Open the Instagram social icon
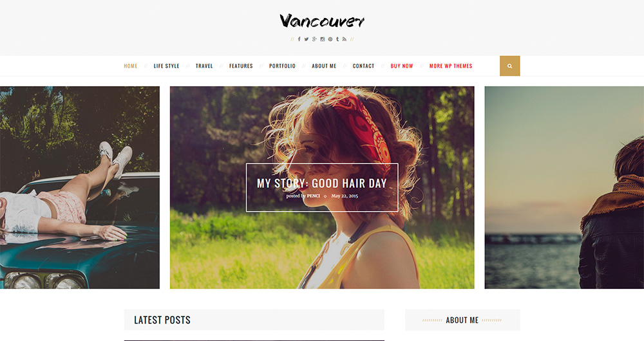The image size is (644, 341). click(x=323, y=39)
